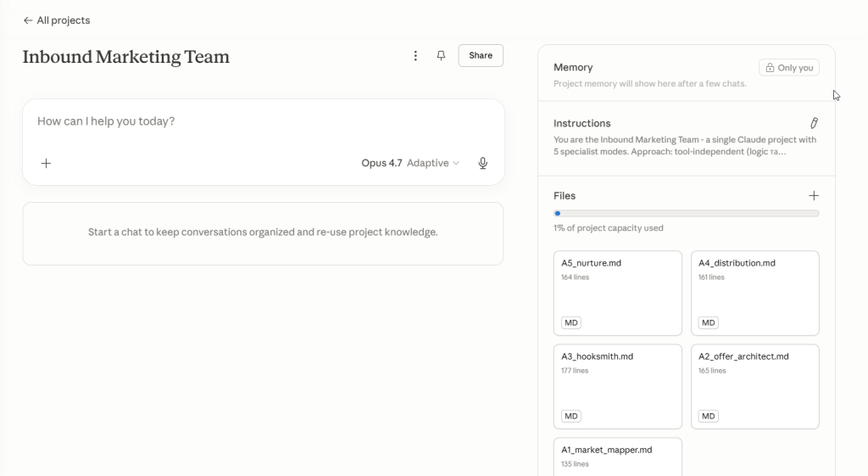This screenshot has width=868, height=476.
Task: Open the A1_market_mapper.md file card
Action: click(x=617, y=456)
